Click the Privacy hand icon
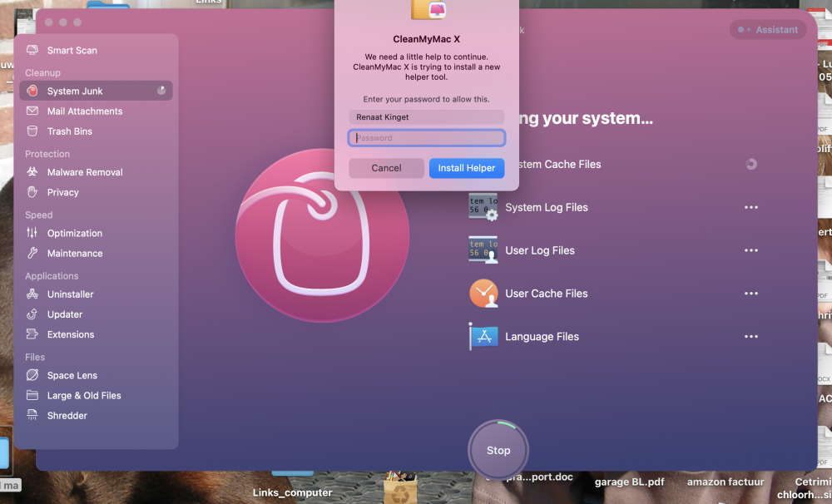Viewport: 832px width, 504px height. pos(32,192)
